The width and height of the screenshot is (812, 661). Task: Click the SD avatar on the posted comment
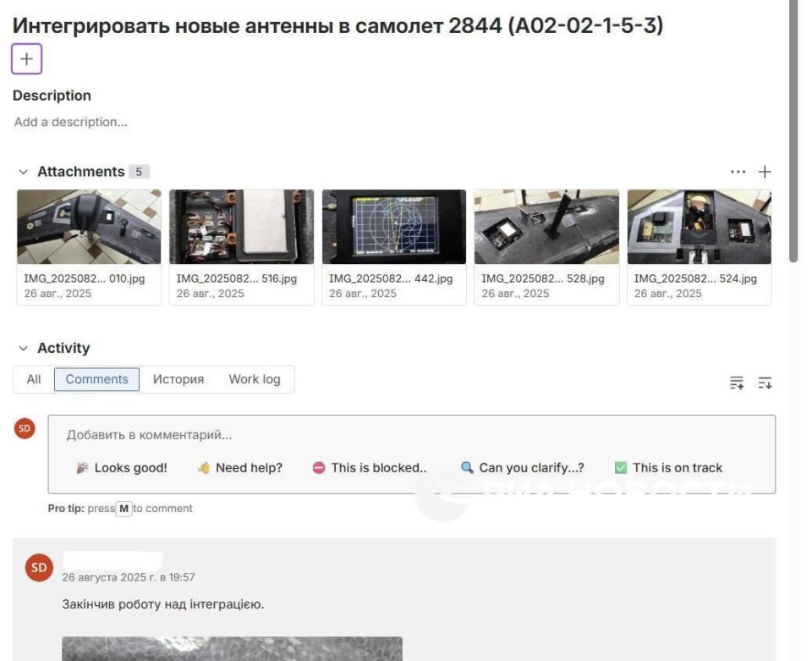[x=36, y=568]
